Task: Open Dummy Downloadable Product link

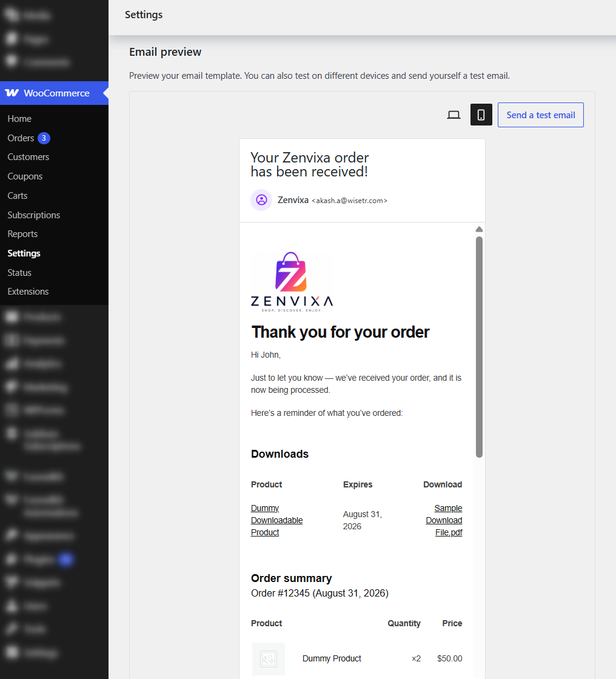Action: coord(277,520)
